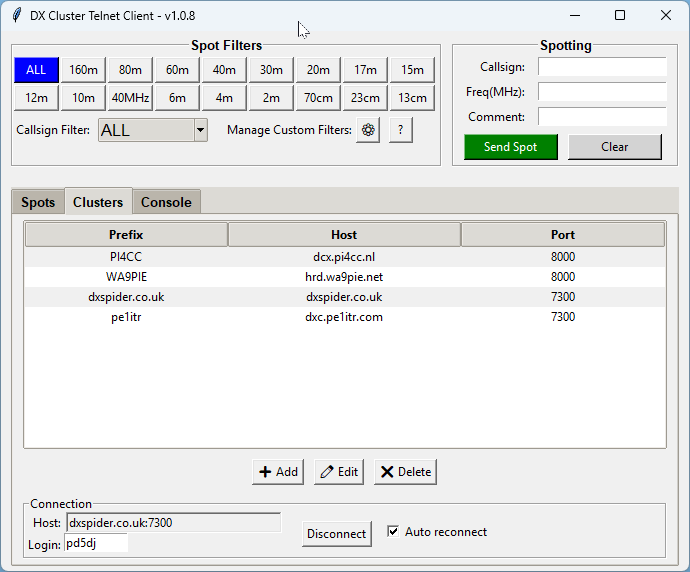Image resolution: width=690 pixels, height=572 pixels.
Task: Expand the Callsign Filter dropdown
Action: pyautogui.click(x=200, y=130)
